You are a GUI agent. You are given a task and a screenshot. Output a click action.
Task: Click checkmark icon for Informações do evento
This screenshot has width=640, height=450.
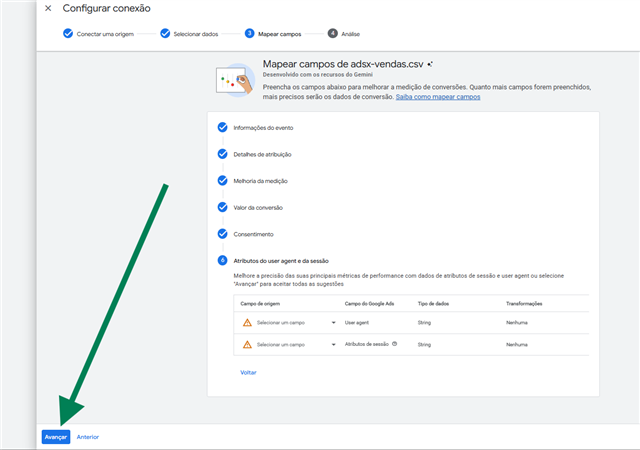[222, 127]
